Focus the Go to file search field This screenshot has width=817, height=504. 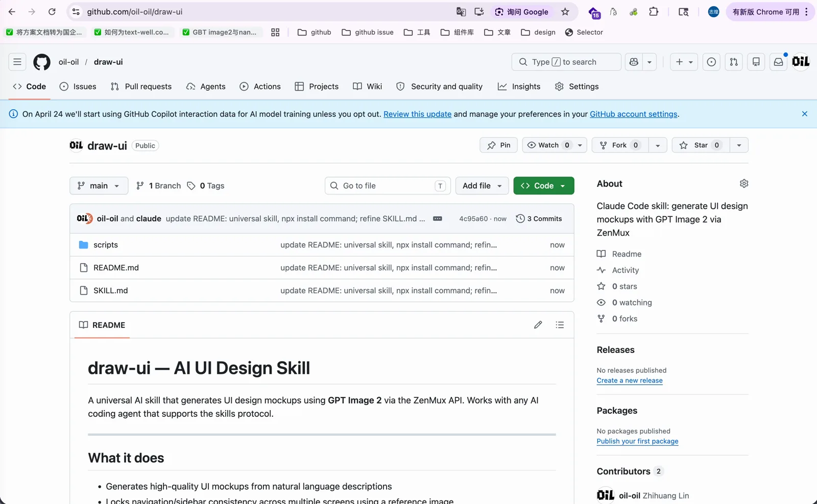[388, 186]
